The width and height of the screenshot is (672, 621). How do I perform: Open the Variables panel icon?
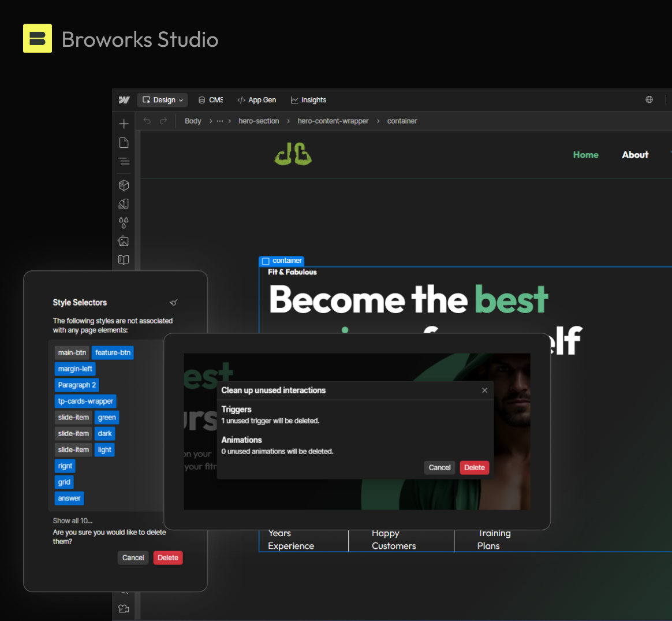tap(124, 204)
